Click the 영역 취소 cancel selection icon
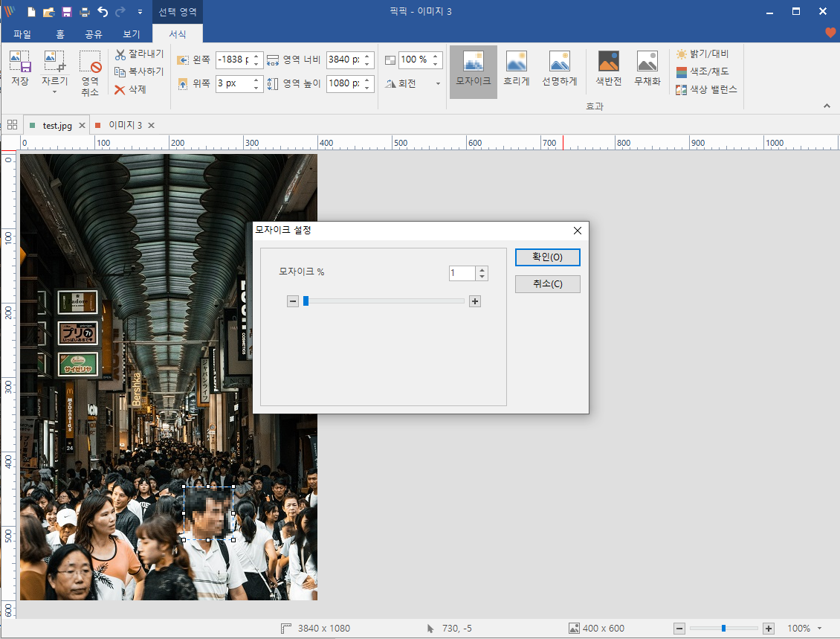Screen dimensions: 840x639 (90, 72)
